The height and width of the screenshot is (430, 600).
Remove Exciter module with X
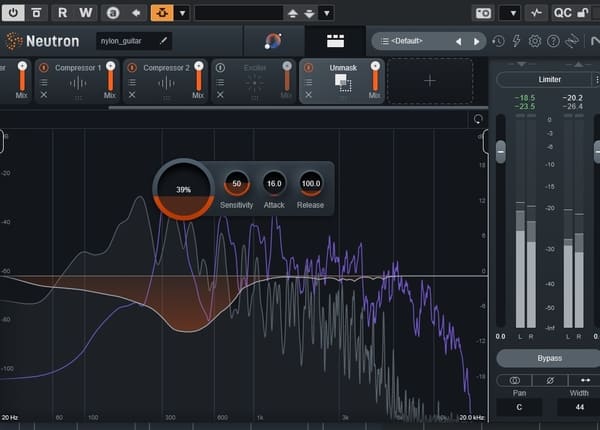point(220,94)
